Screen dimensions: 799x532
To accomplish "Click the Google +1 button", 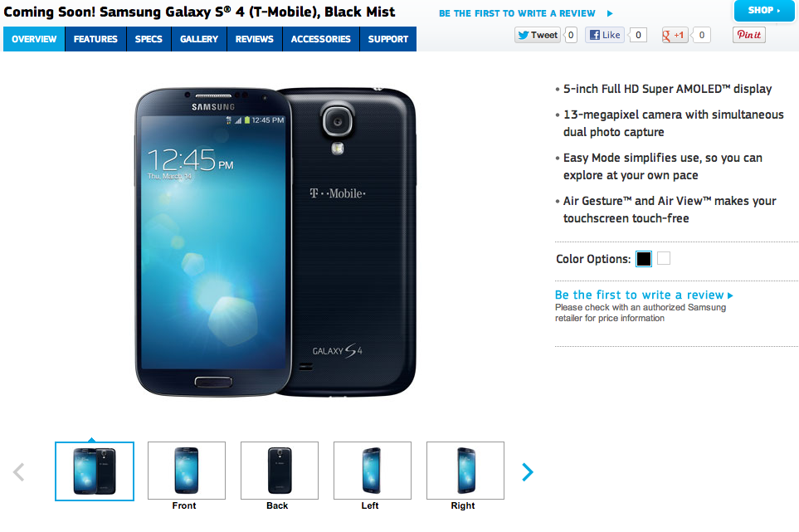I will click(x=675, y=35).
